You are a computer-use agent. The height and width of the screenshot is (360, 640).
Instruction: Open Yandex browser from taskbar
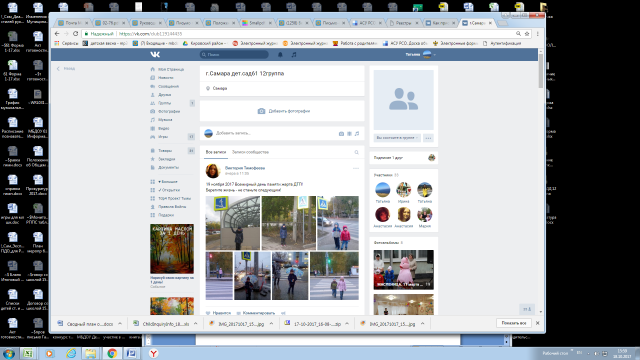click(153, 353)
